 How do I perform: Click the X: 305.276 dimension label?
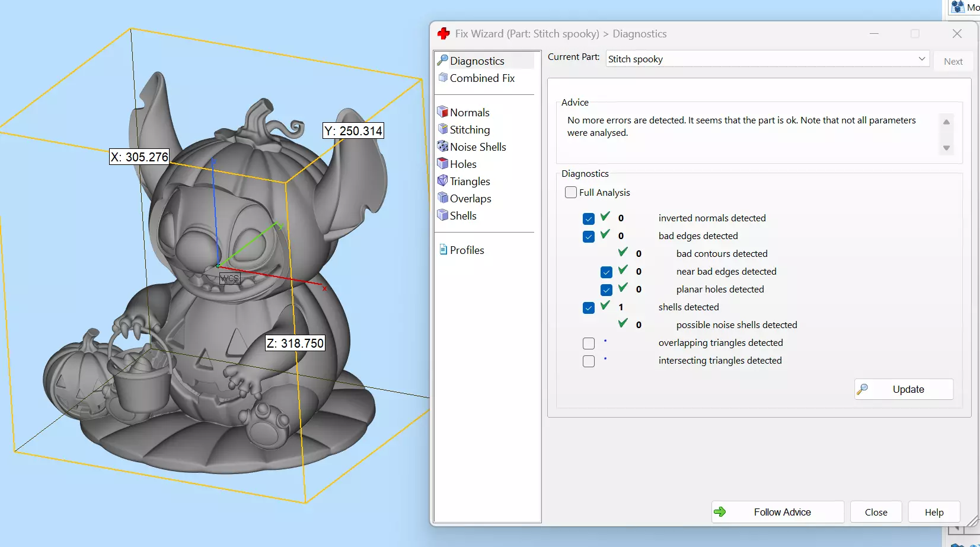tap(140, 157)
